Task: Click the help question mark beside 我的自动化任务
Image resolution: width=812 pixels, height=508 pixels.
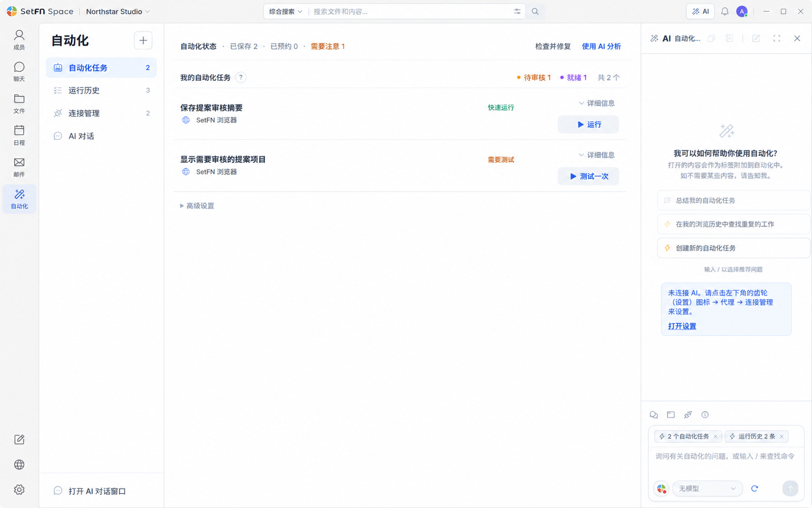Action: click(x=241, y=77)
